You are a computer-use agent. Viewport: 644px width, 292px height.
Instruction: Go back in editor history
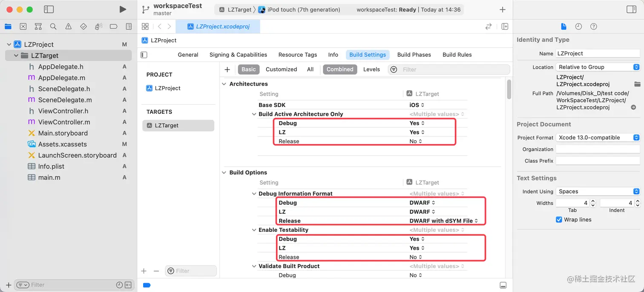point(159,26)
